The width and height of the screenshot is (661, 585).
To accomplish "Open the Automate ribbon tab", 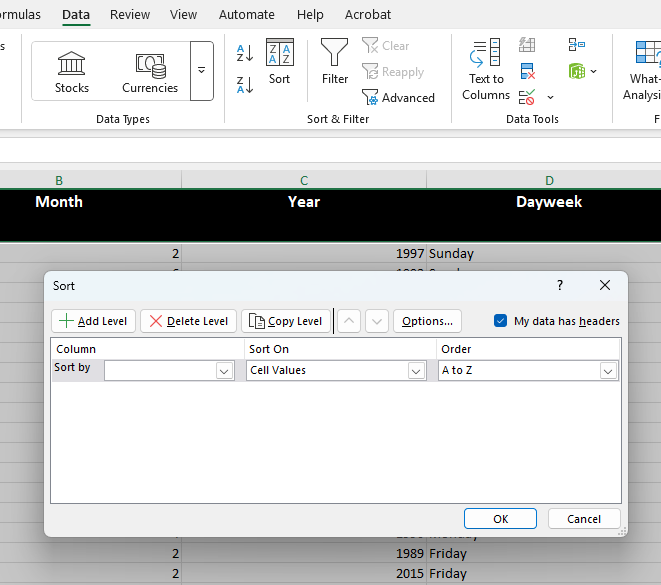I will [x=246, y=15].
